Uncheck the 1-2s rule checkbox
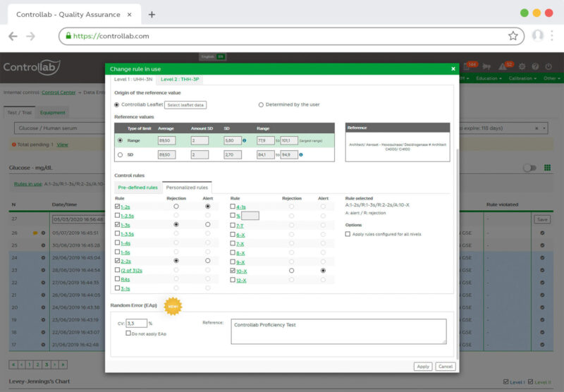 (117, 207)
